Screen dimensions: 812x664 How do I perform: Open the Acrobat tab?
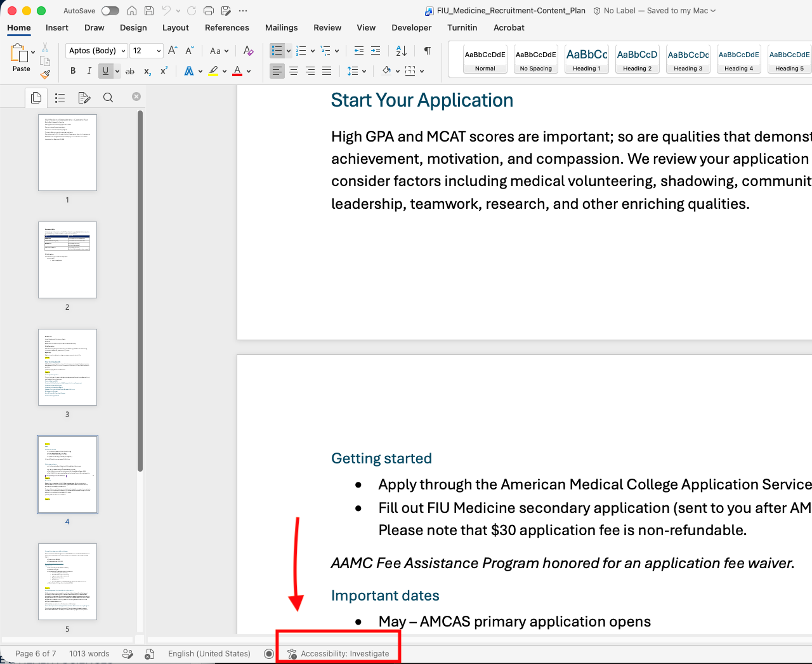(509, 28)
